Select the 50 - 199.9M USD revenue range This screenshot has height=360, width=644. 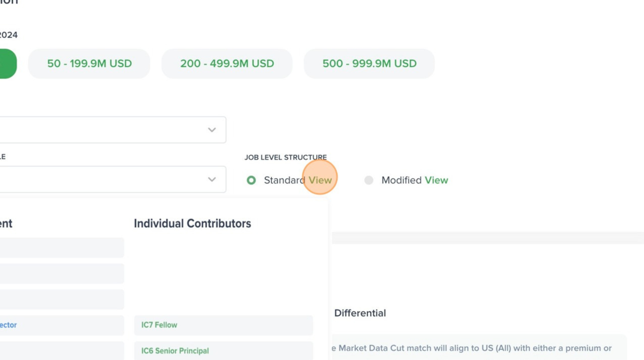coord(89,64)
